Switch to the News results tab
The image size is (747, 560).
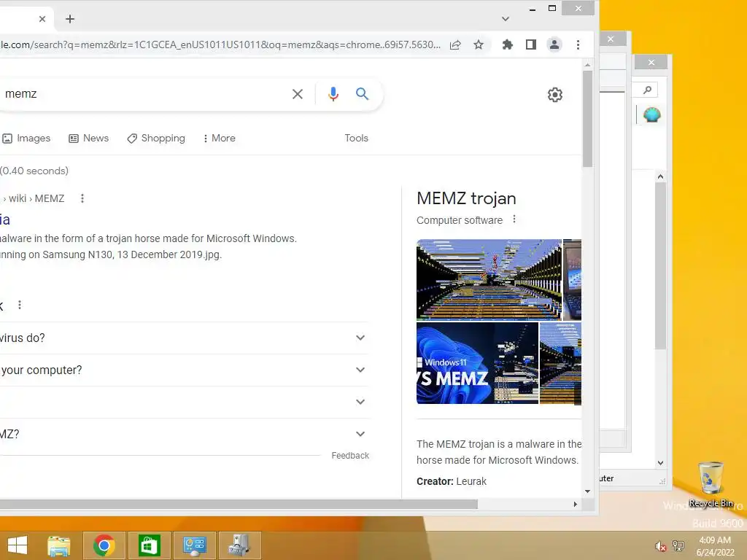(x=88, y=138)
